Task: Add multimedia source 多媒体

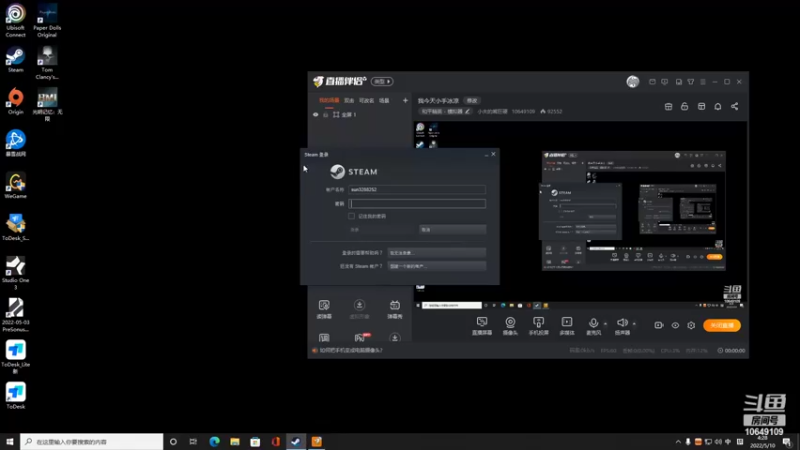Action: pyautogui.click(x=567, y=326)
